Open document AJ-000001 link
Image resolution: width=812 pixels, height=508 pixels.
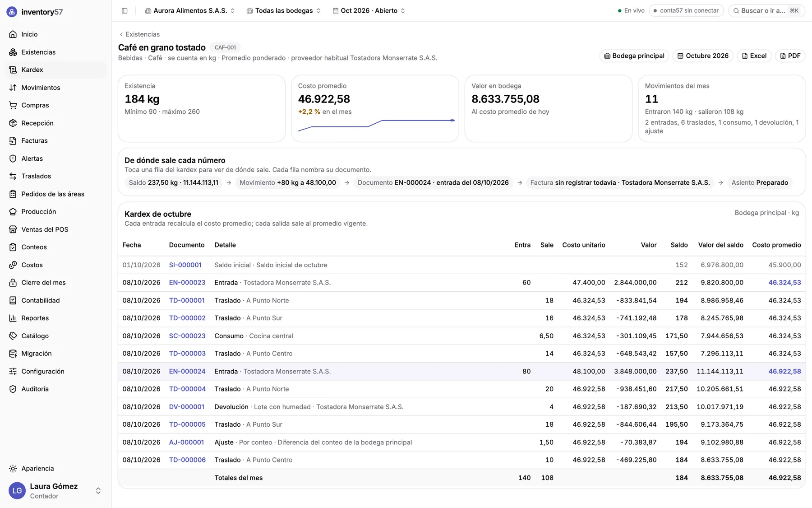(186, 442)
